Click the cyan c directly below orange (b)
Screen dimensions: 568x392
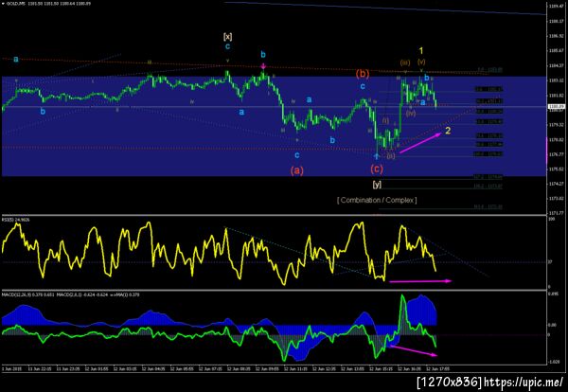[x=363, y=86]
